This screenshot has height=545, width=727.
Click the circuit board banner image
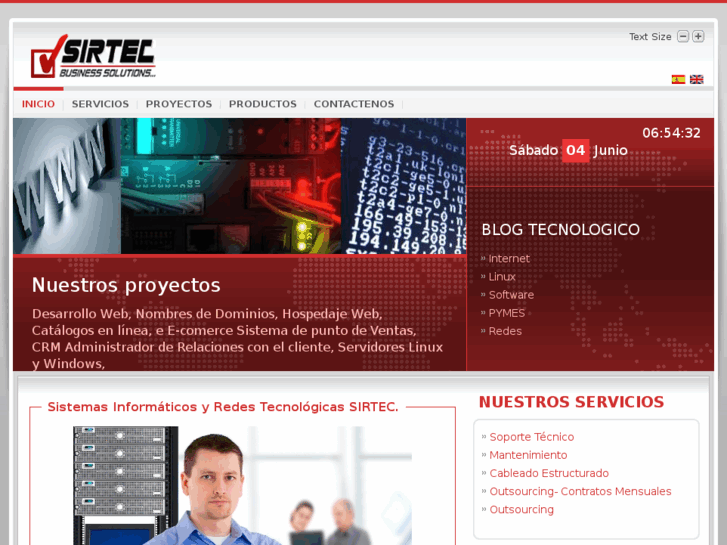[230, 186]
